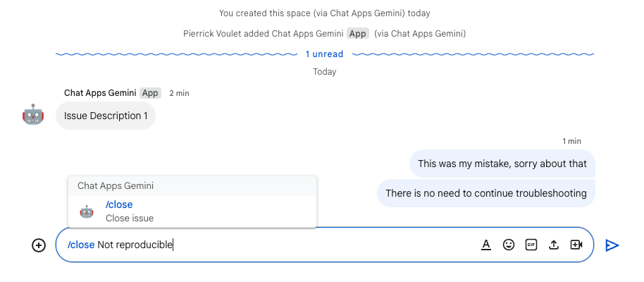Click the Chat Apps Gemini sender name
644x282 pixels.
tap(100, 93)
